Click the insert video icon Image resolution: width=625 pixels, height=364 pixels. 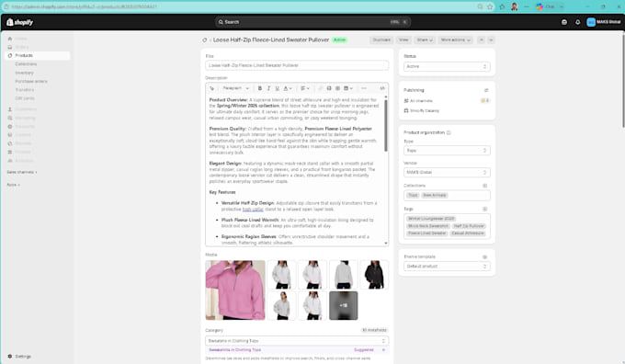[x=337, y=88]
